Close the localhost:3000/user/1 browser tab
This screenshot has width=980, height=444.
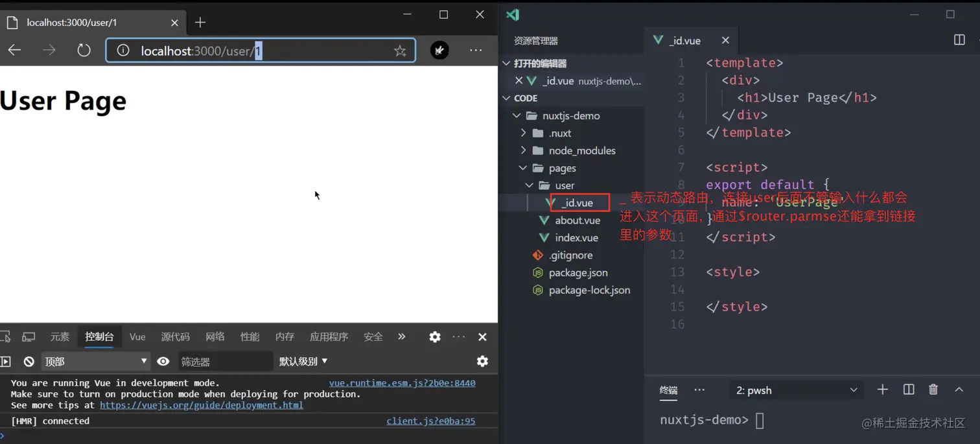(x=174, y=23)
